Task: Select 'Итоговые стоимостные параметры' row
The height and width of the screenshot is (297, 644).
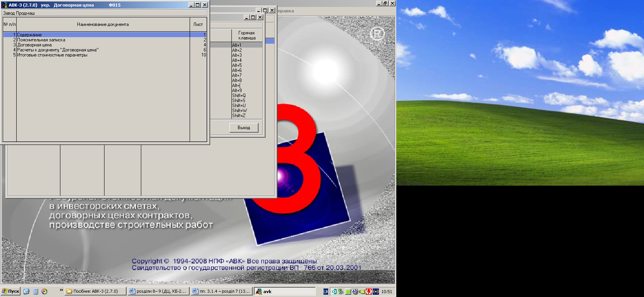Action: [104, 55]
